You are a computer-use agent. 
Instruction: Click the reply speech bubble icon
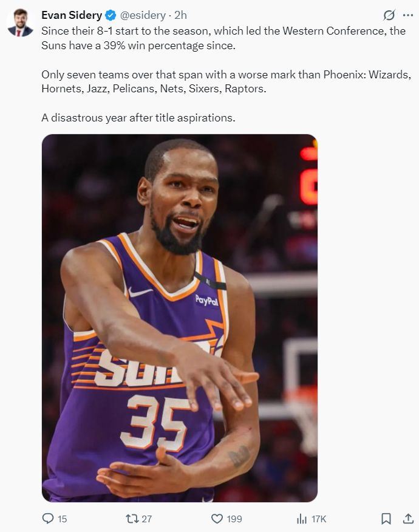coord(48,519)
